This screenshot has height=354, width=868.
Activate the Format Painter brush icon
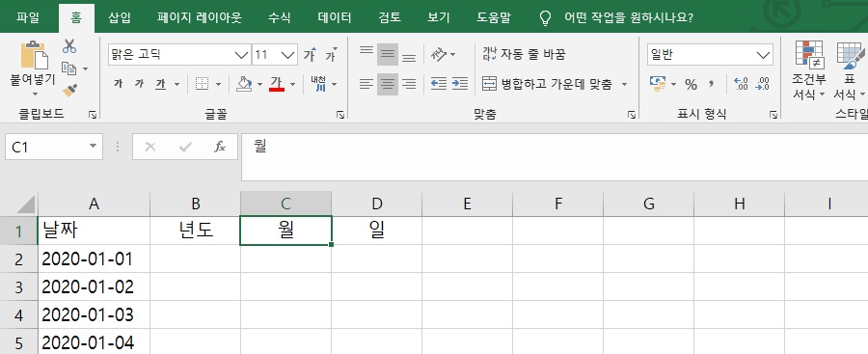[x=69, y=90]
